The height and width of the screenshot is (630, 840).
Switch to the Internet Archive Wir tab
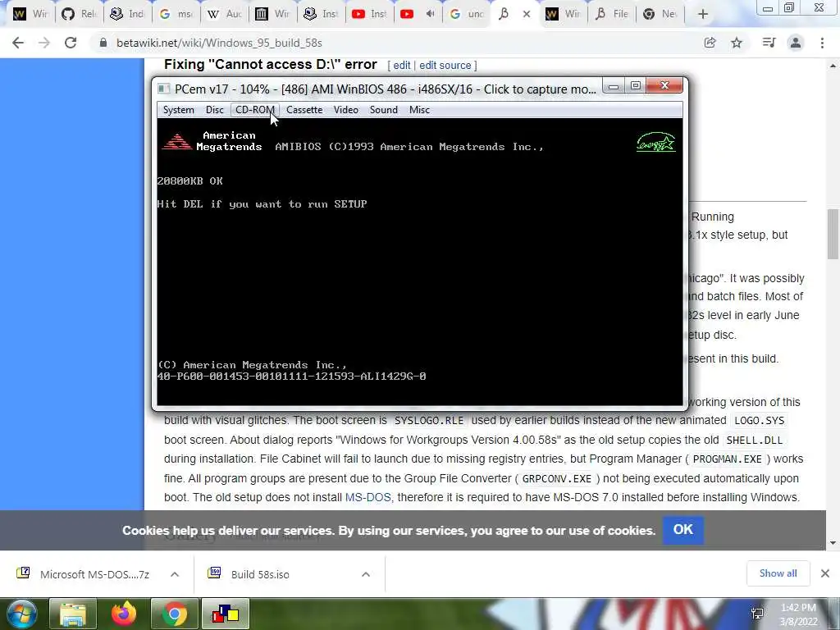pyautogui.click(x=274, y=14)
